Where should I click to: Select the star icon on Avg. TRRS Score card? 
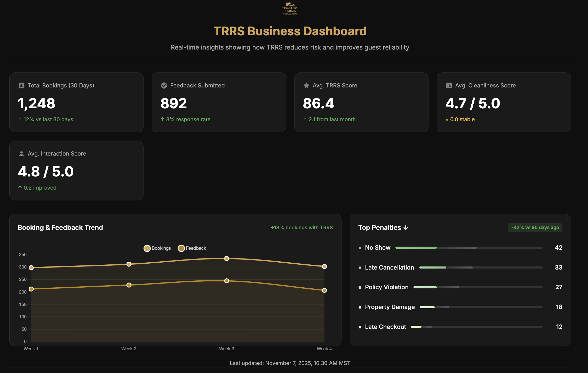tap(306, 85)
